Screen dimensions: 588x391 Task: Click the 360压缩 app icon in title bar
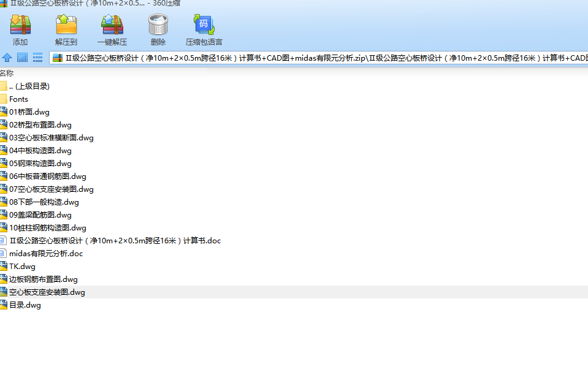click(4, 4)
